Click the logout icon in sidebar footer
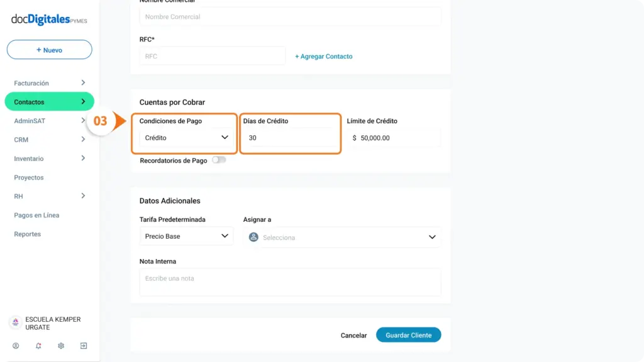 (84, 346)
